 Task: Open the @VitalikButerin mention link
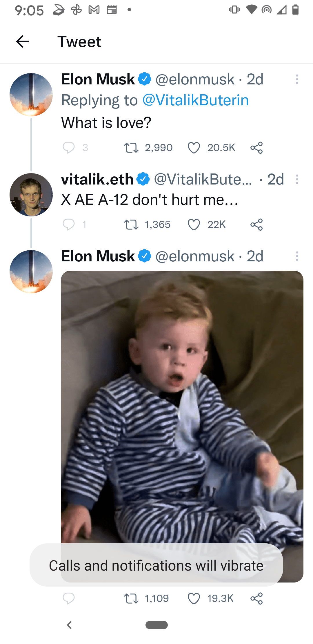click(x=196, y=100)
